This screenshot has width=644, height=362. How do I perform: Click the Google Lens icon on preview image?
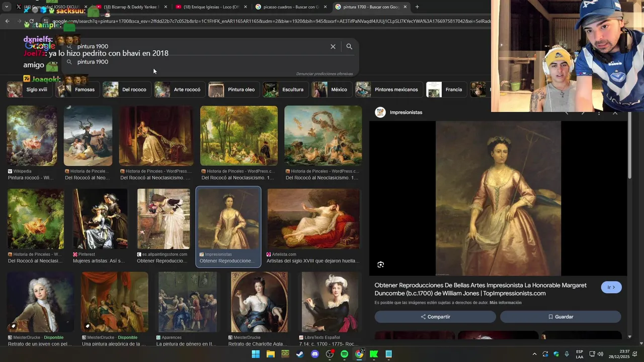pyautogui.click(x=380, y=264)
